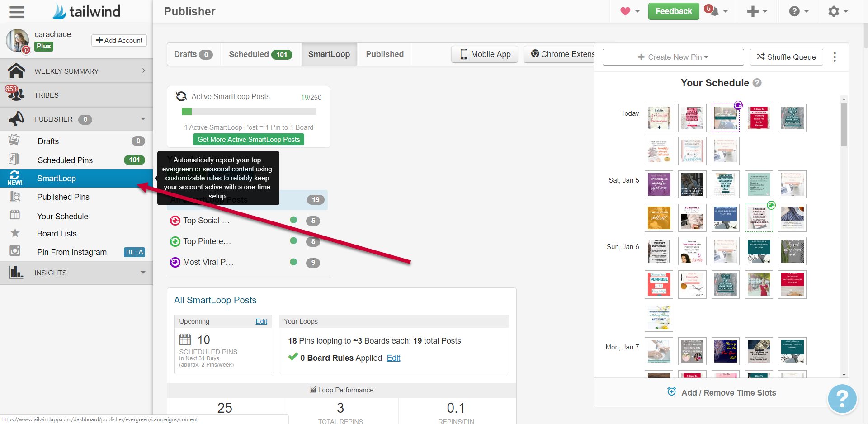Expand the Weekly Summary chevron
Screen dimensions: 868x424
point(144,71)
